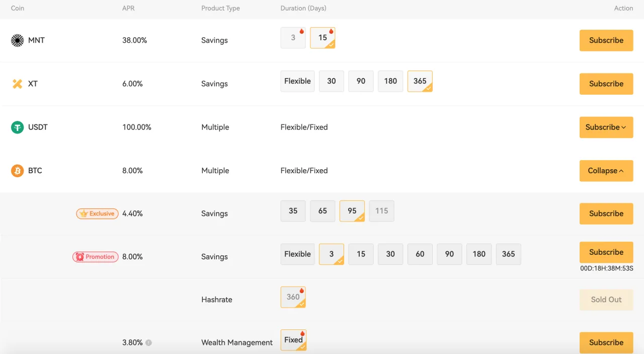Screen dimensions: 644x354
Task: Subscribe to the Wealth Management product
Action: pos(606,342)
